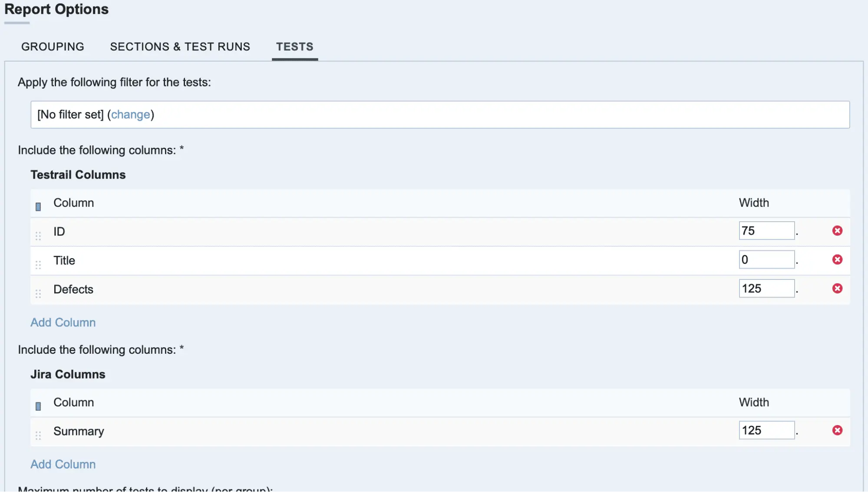868x492 pixels.
Task: Click the ID column name
Action: (59, 232)
